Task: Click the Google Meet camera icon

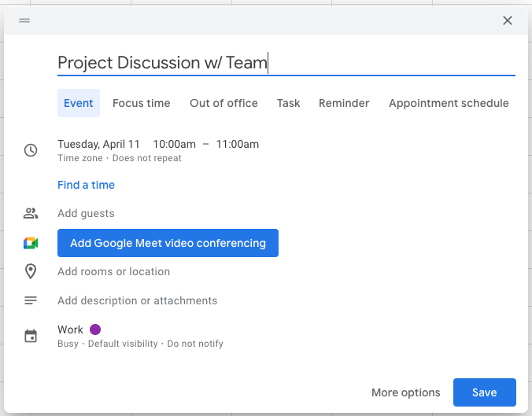Action: pos(31,243)
